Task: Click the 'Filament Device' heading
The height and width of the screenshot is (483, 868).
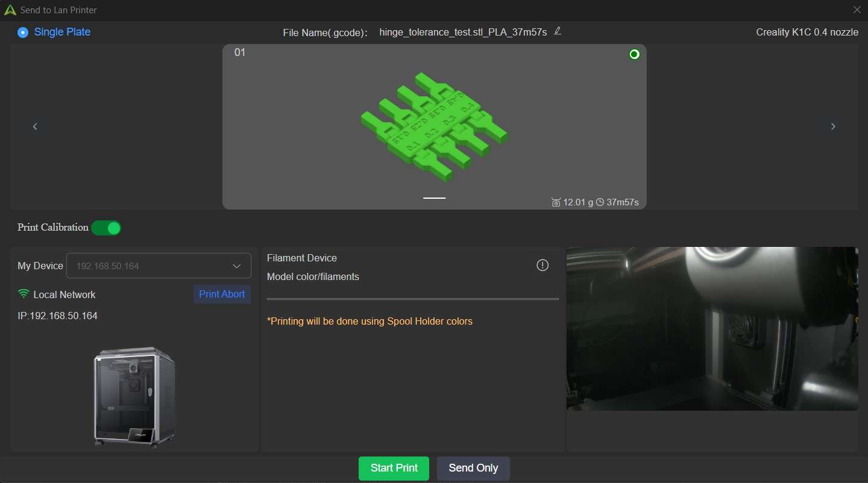Action: (x=301, y=258)
